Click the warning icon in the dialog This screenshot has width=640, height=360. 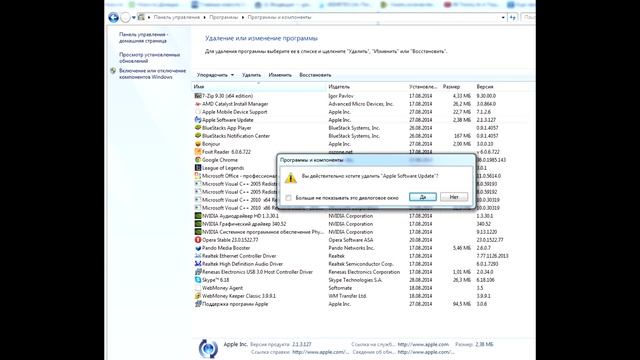click(291, 178)
